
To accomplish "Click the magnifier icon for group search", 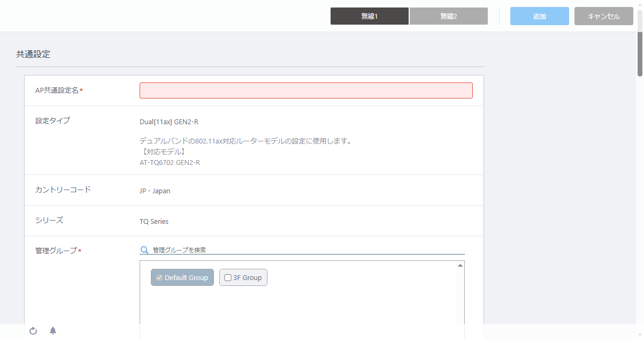I will (x=144, y=250).
